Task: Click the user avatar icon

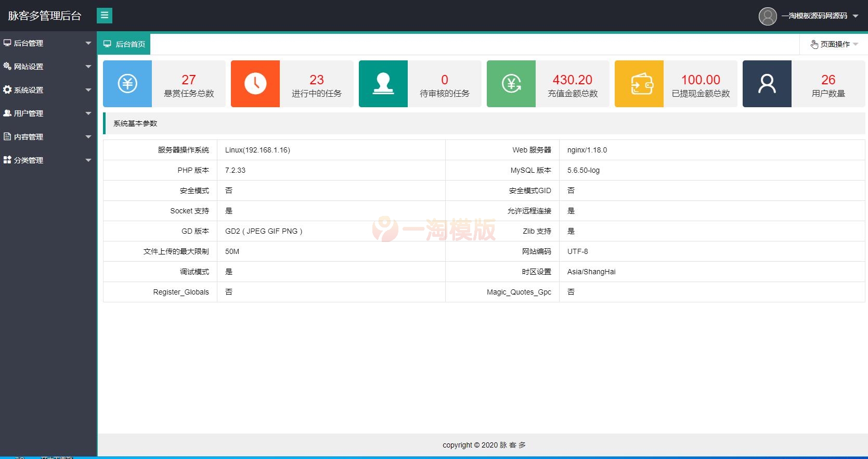Action: 768,16
